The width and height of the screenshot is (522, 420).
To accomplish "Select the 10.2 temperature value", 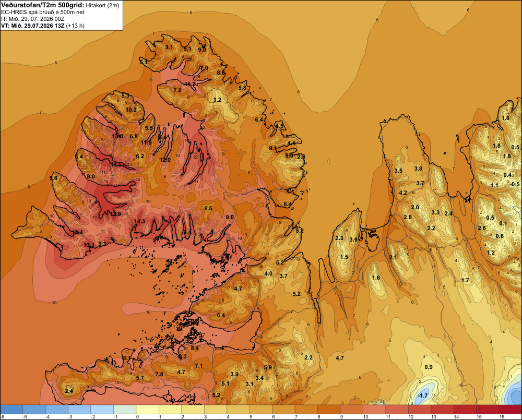I will (131, 110).
